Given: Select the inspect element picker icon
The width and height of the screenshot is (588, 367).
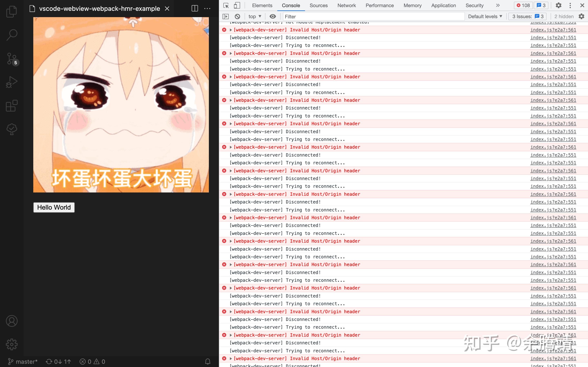Looking at the screenshot, I should click(x=226, y=5).
